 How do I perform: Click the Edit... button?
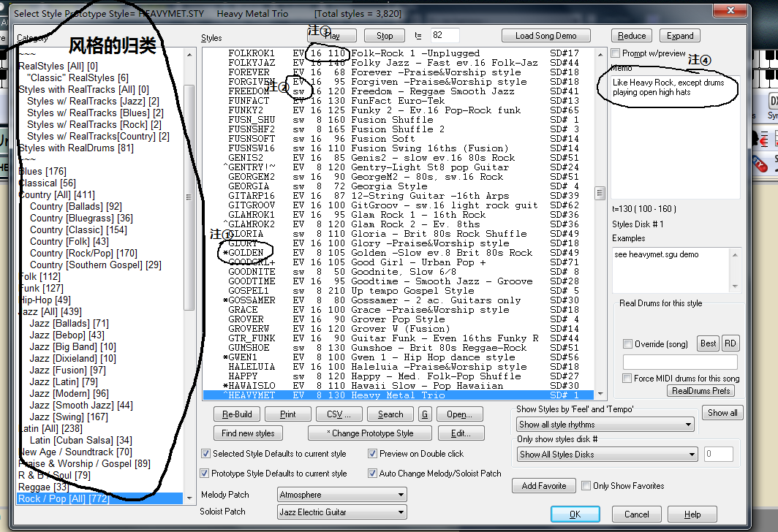click(x=461, y=433)
